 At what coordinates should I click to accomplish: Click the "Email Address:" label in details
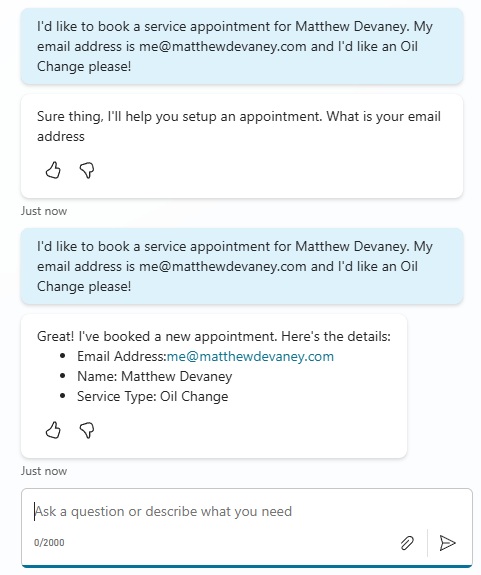(x=122, y=356)
